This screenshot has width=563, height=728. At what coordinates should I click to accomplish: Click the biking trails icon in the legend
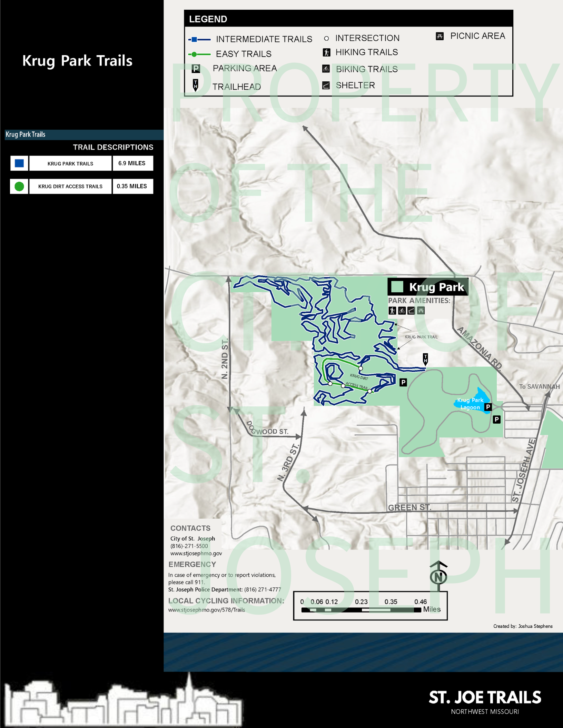326,69
